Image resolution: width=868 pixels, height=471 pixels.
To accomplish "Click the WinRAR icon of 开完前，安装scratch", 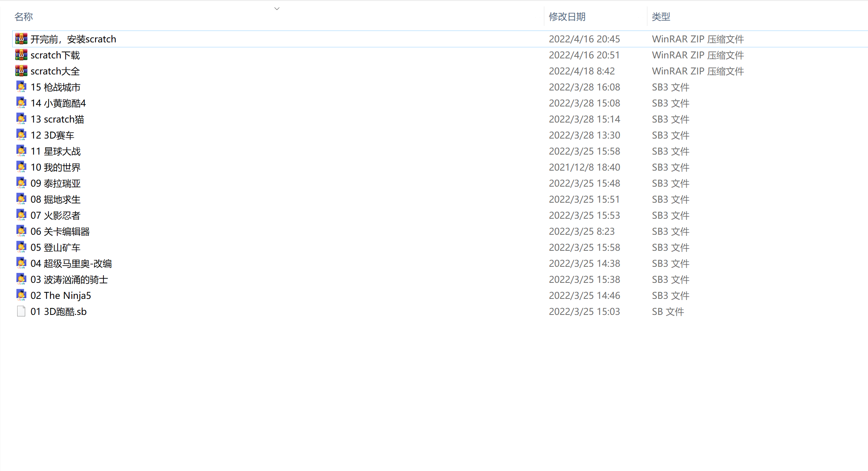I will click(x=21, y=39).
